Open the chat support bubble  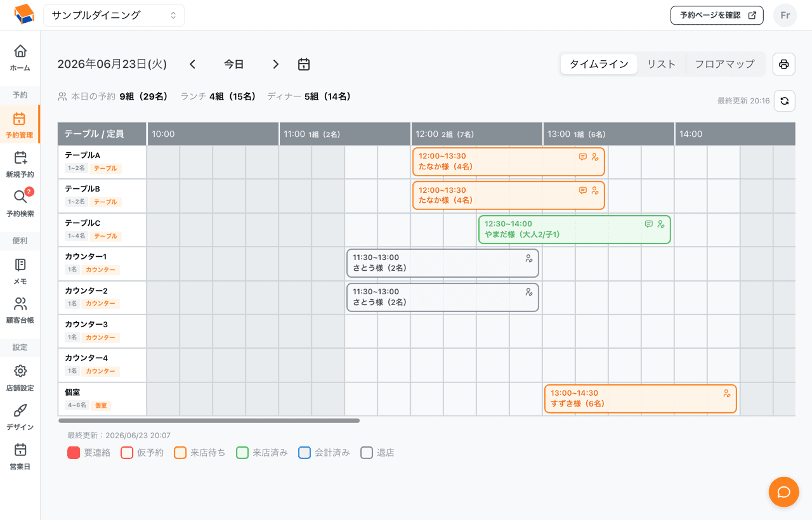coord(783,492)
